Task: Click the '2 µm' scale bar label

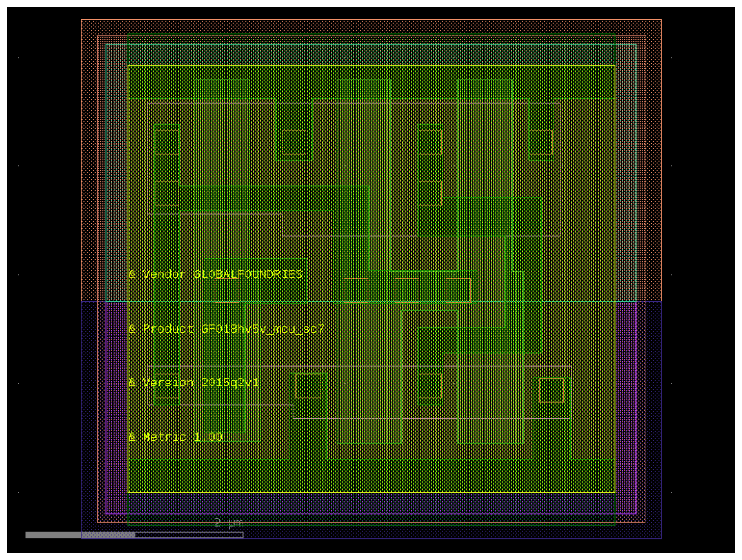Action: 228,523
